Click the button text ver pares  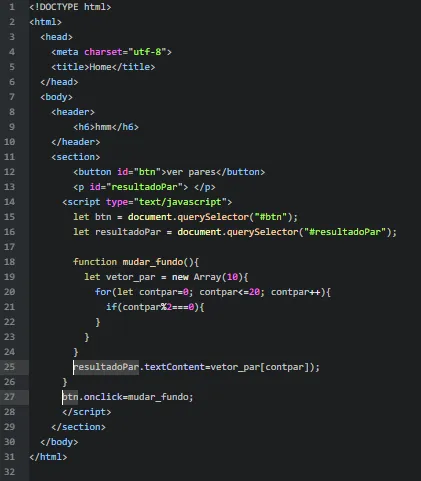pyautogui.click(x=191, y=172)
